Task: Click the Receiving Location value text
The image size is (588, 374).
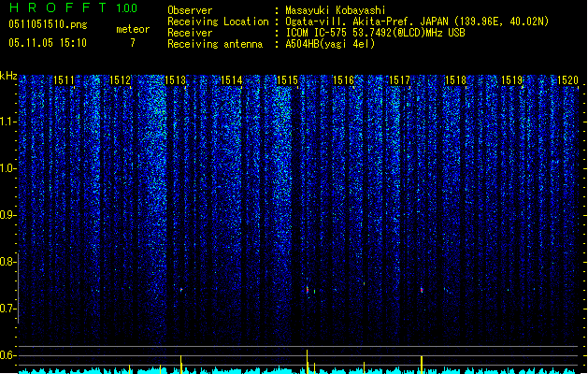Action: click(x=417, y=22)
